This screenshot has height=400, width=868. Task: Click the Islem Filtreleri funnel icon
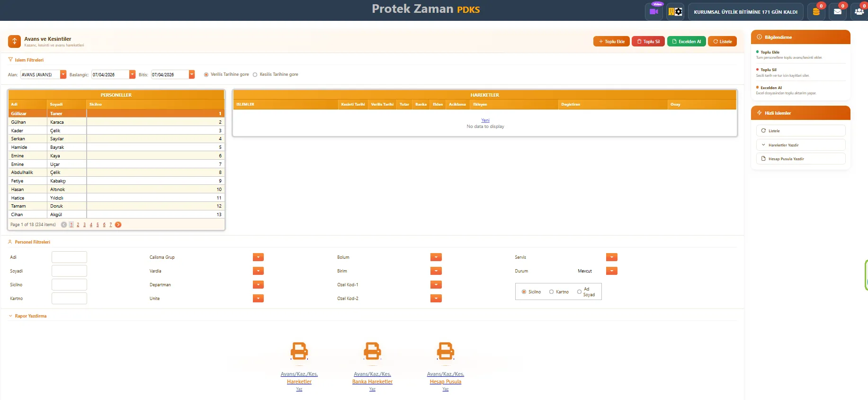pyautogui.click(x=10, y=60)
